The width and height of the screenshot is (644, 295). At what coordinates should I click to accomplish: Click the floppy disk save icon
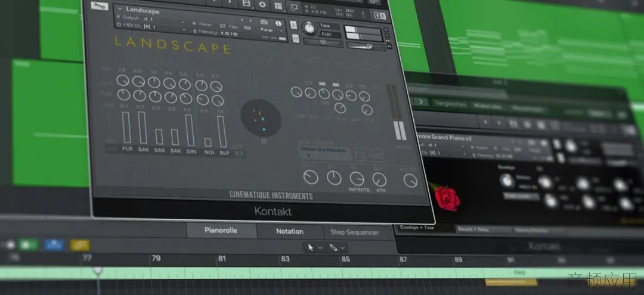pyautogui.click(x=246, y=4)
